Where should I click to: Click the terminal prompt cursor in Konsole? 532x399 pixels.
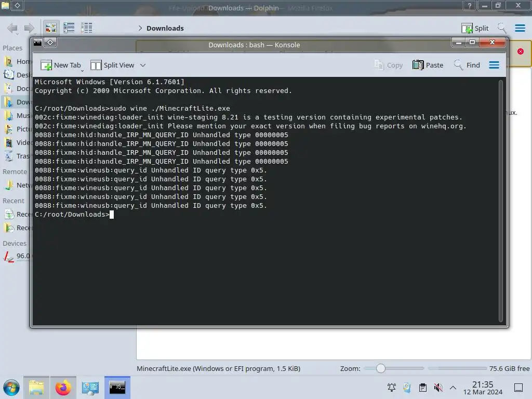(112, 215)
